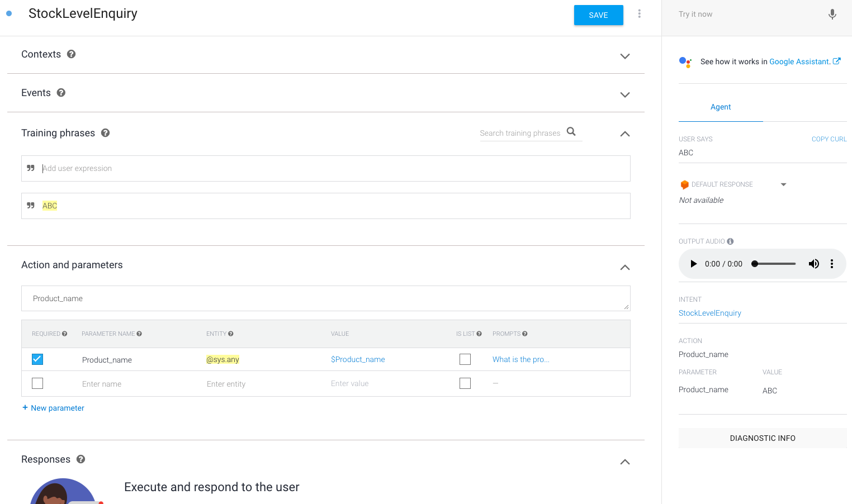Click the help icon next to PROMPTS header
852x504 pixels.
tap(524, 334)
